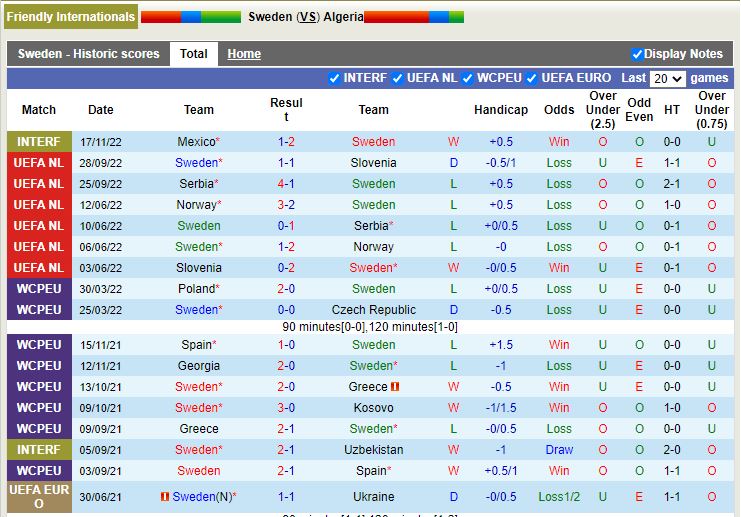Screen dimensions: 741x517
Task: Click the Sweden - Historic scores title
Action: (88, 54)
